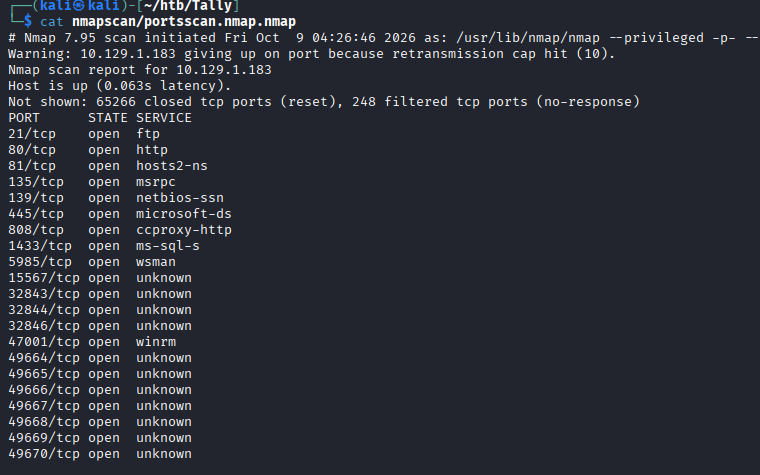Select the 80/tcp http line
The image size is (760, 475).
click(x=88, y=150)
